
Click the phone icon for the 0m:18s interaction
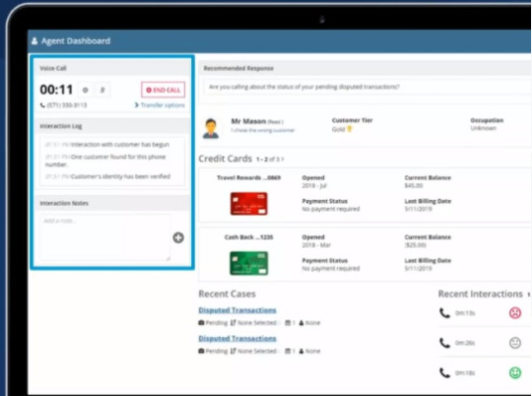click(444, 373)
